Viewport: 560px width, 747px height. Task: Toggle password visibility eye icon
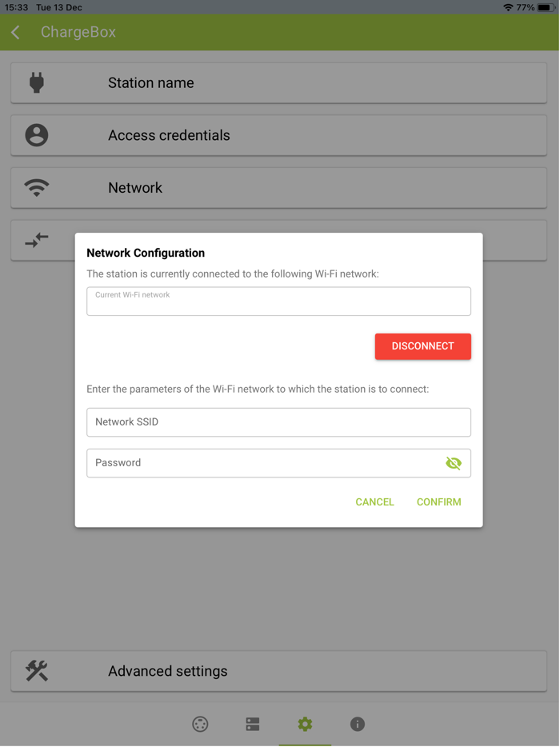(454, 463)
